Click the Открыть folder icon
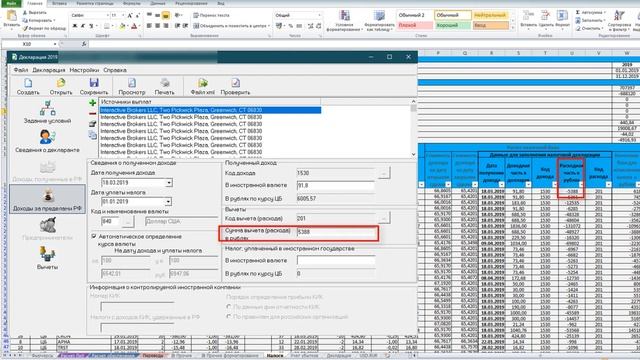 point(61,83)
